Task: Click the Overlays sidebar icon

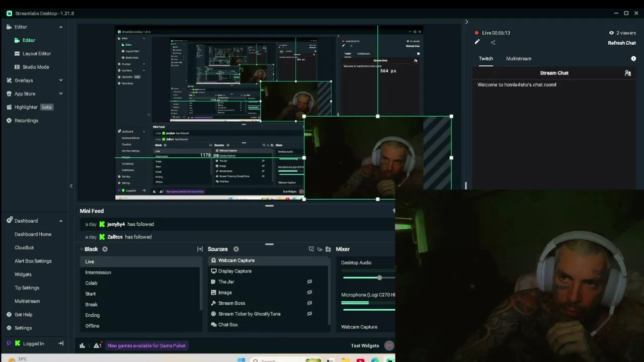Action: [9, 80]
